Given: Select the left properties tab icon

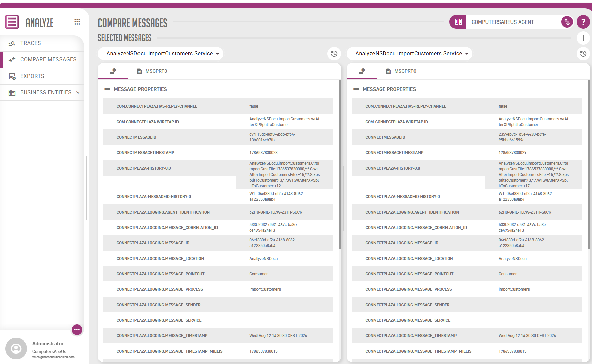Looking at the screenshot, I should tap(113, 71).
